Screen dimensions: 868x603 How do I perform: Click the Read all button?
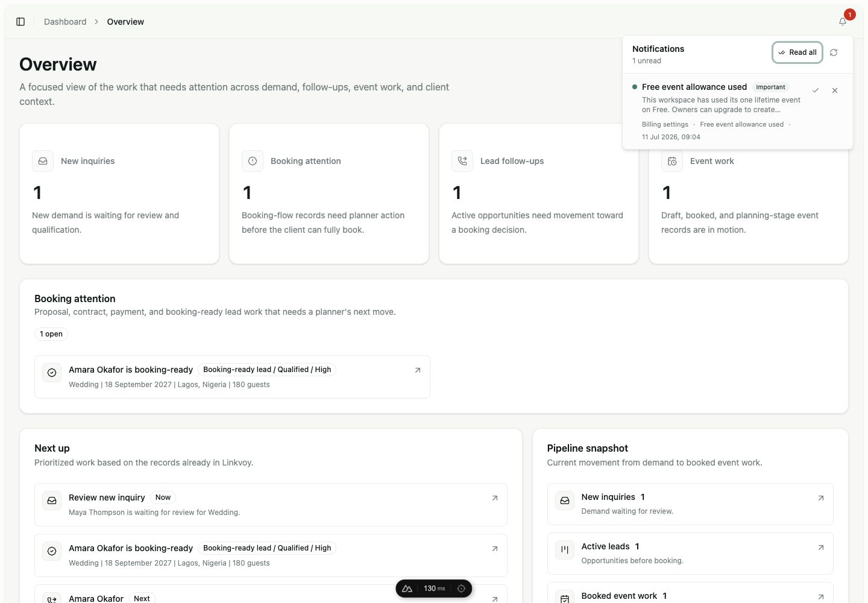click(x=797, y=52)
